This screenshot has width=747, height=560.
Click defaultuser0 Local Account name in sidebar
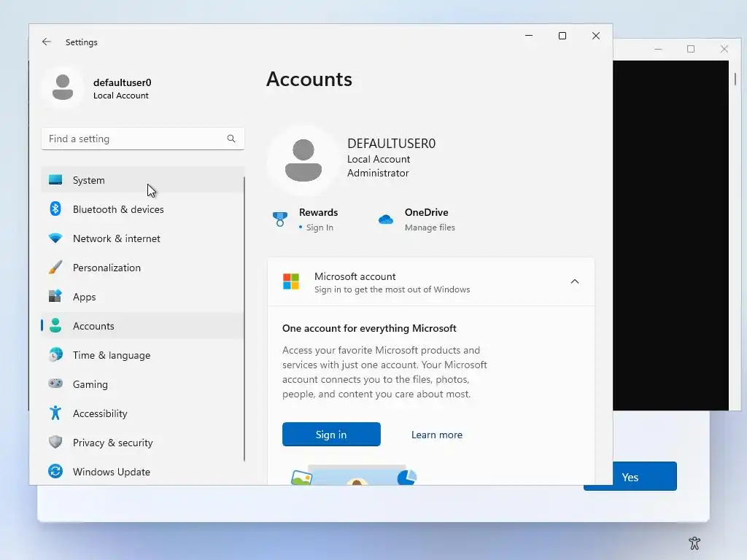pyautogui.click(x=122, y=88)
